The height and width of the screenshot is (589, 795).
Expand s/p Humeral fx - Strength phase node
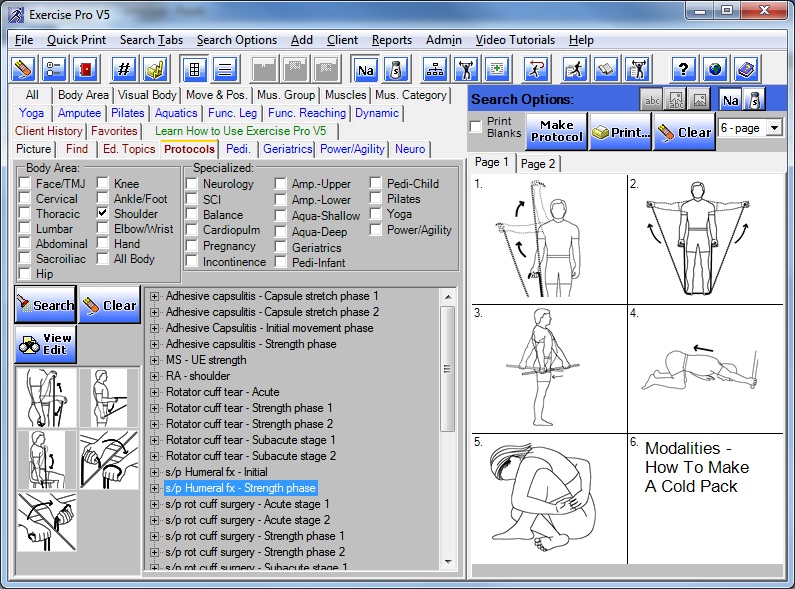154,489
